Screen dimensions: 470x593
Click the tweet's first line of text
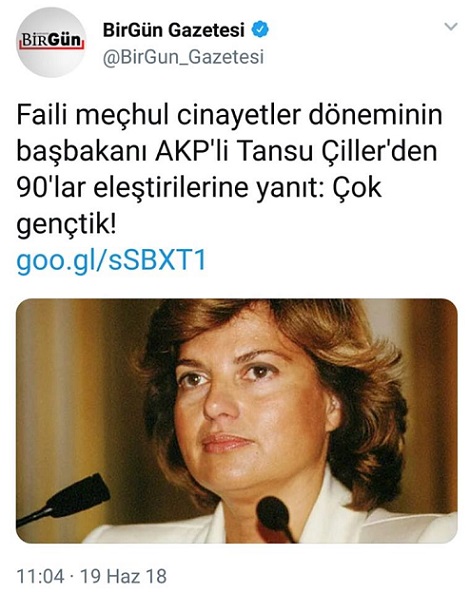coord(230,115)
